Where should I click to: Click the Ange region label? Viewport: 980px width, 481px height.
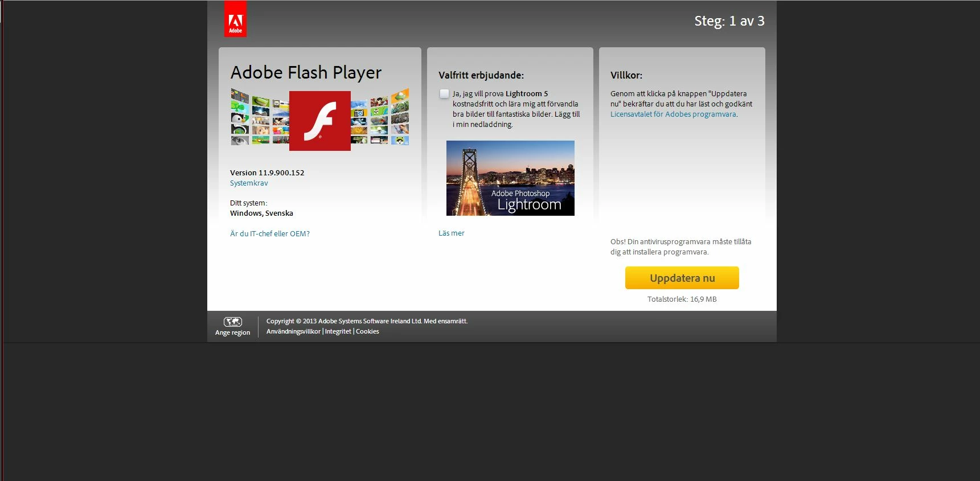click(x=232, y=333)
